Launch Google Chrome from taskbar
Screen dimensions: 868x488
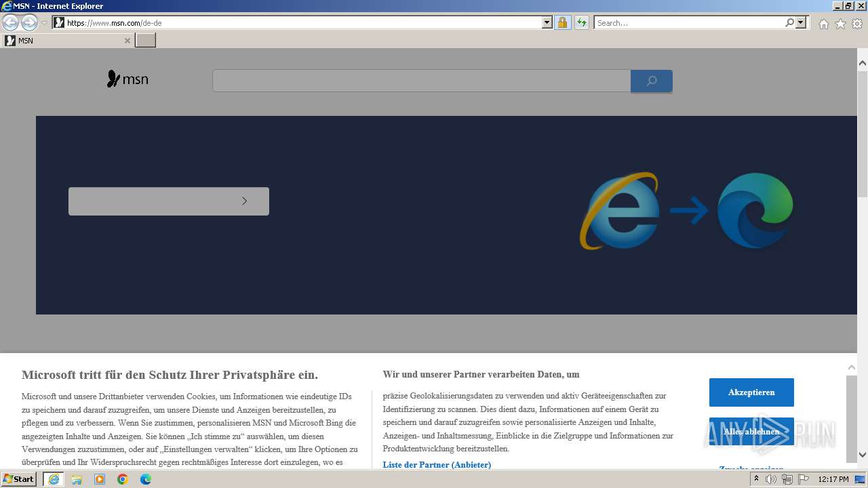pos(123,479)
